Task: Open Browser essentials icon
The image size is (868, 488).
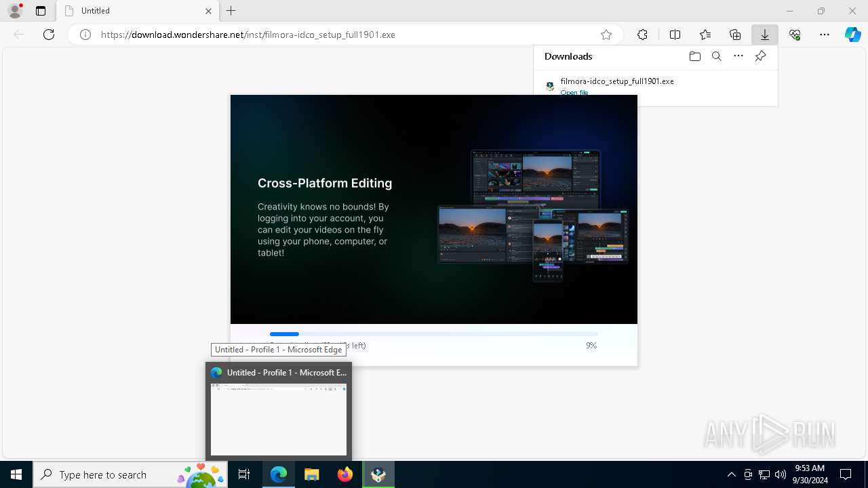Action: (x=795, y=35)
